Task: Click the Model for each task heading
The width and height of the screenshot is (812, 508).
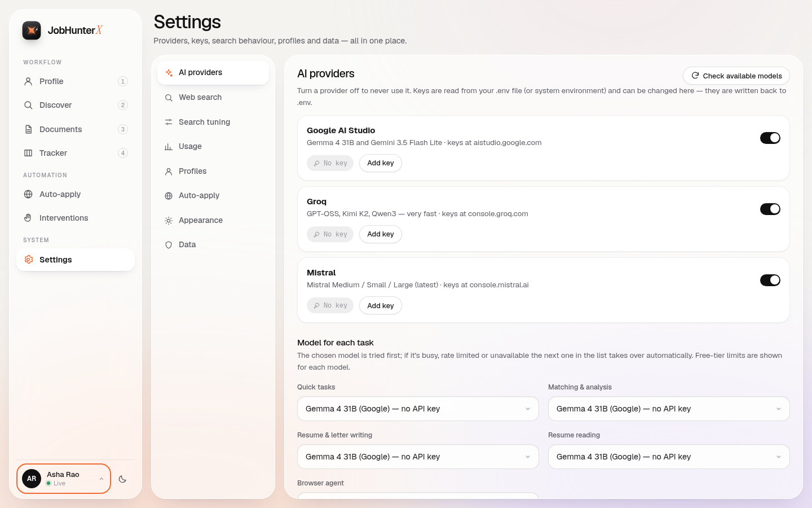Action: 336,343
